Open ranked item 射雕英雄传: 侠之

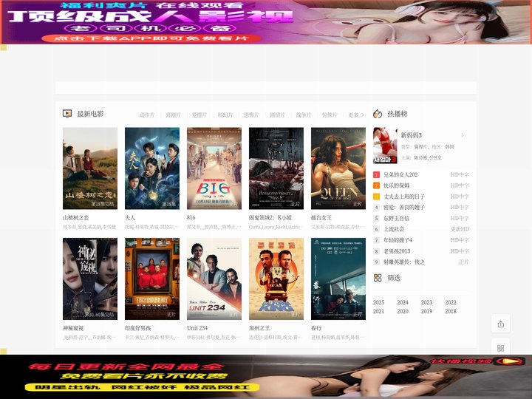pyautogui.click(x=404, y=262)
